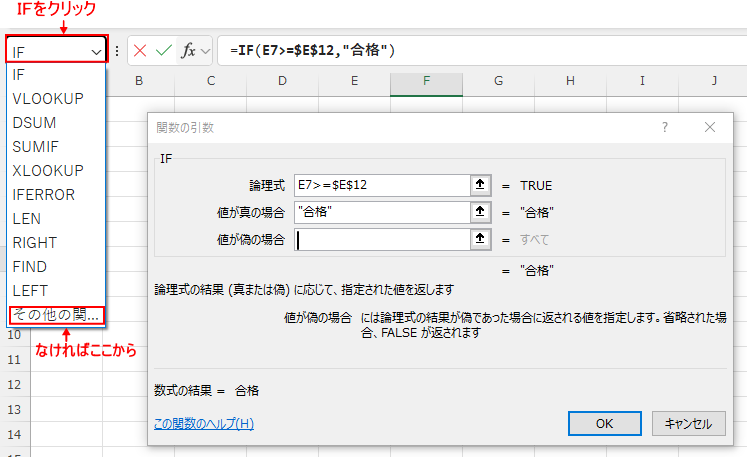Image resolution: width=747 pixels, height=457 pixels.
Task: Expand the fx dropdown arrow in formula bar
Action: pos(205,51)
